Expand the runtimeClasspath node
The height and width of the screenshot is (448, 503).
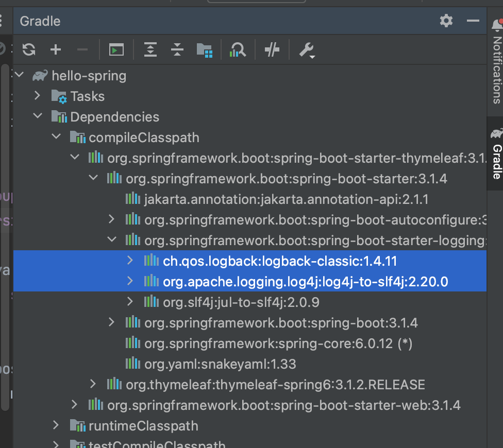pos(56,425)
